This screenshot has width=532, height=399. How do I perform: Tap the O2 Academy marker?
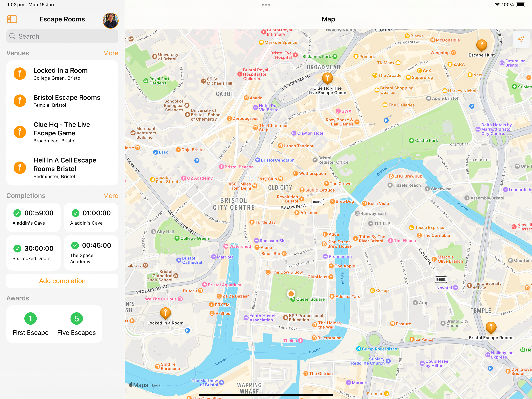[184, 178]
